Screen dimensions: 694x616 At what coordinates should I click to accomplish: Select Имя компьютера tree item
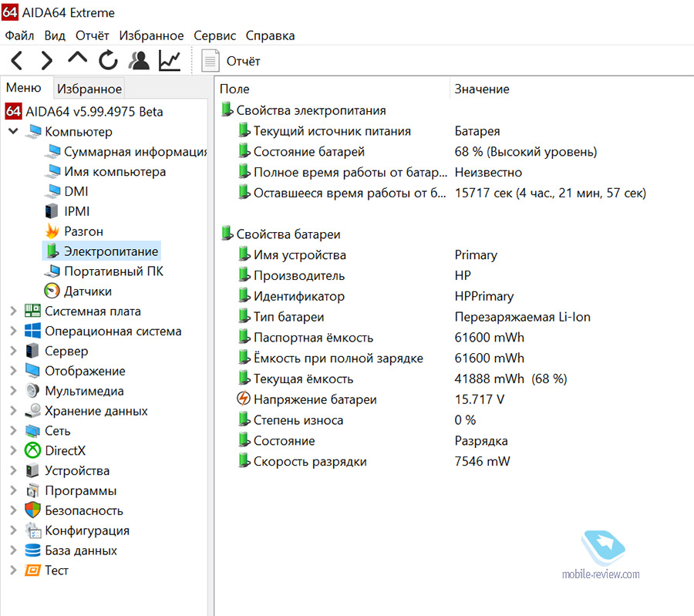coord(106,171)
